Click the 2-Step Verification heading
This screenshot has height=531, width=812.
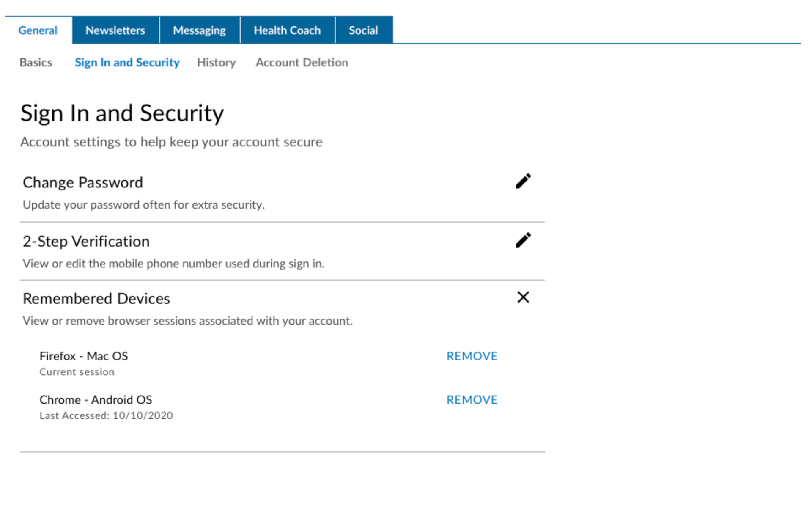tap(86, 241)
